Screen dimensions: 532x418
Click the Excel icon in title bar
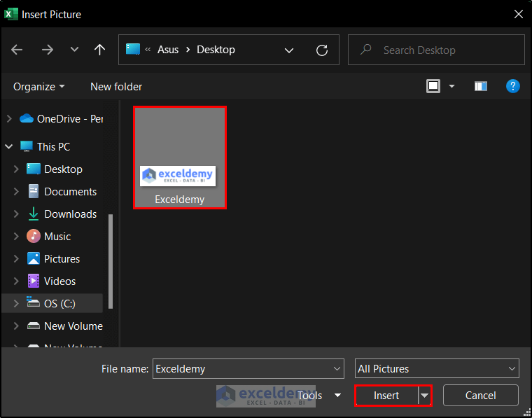point(11,14)
